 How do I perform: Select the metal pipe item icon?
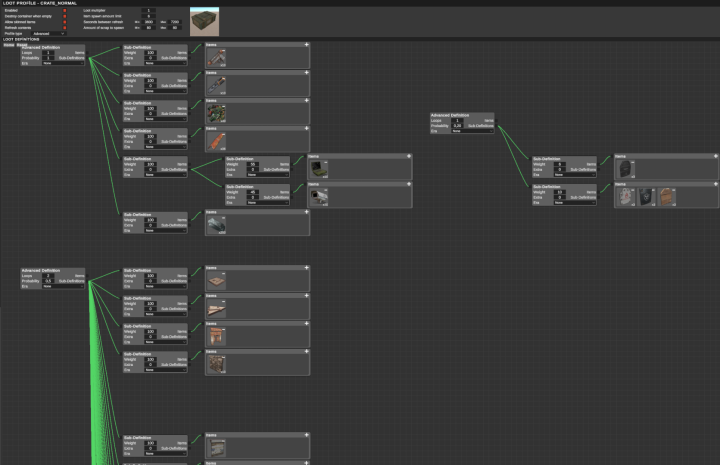tap(216, 225)
